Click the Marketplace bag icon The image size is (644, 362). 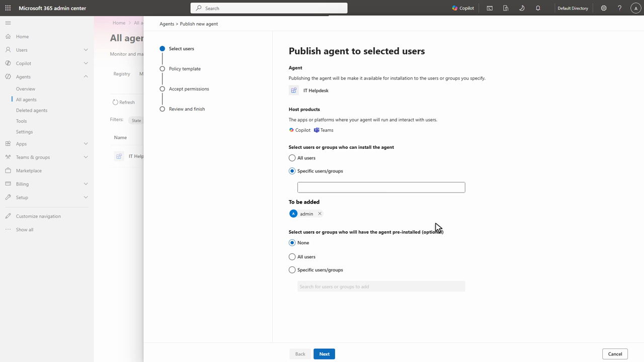click(x=8, y=170)
